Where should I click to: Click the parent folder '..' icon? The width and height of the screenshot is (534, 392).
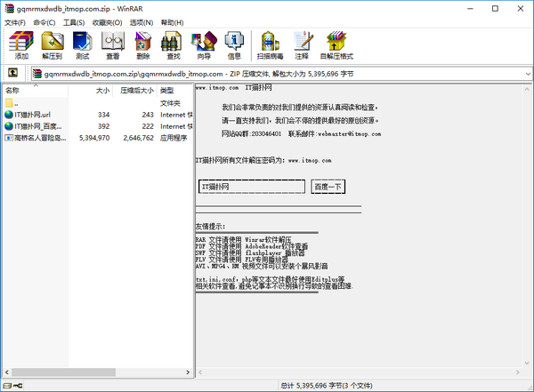click(x=9, y=103)
